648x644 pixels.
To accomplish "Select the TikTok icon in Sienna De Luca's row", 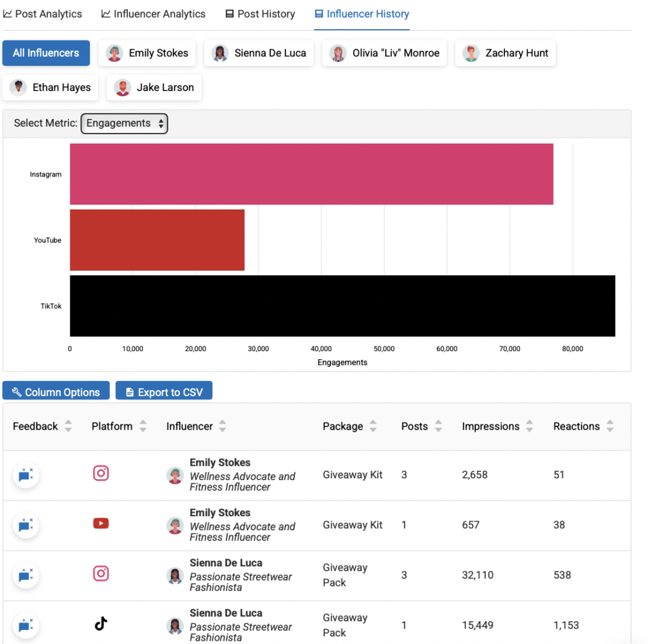I will click(x=100, y=624).
